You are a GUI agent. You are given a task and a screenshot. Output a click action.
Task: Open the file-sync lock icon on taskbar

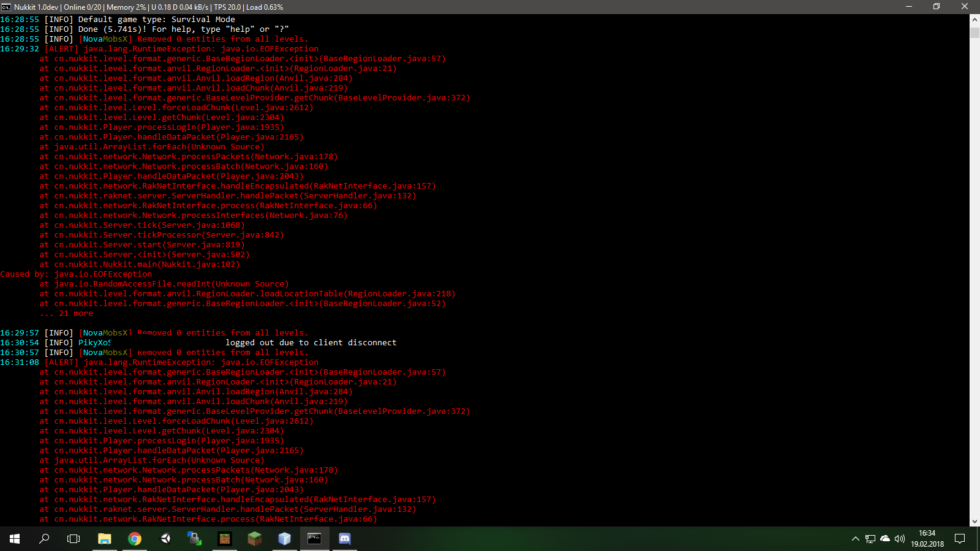pyautogui.click(x=195, y=539)
